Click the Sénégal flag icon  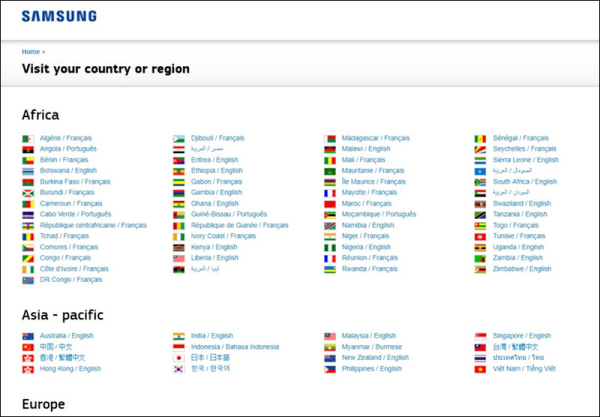[x=480, y=138]
